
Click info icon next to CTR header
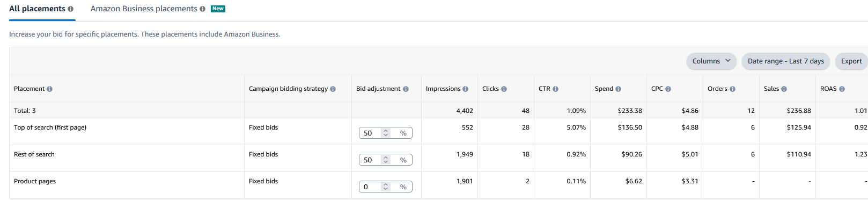[x=555, y=89]
